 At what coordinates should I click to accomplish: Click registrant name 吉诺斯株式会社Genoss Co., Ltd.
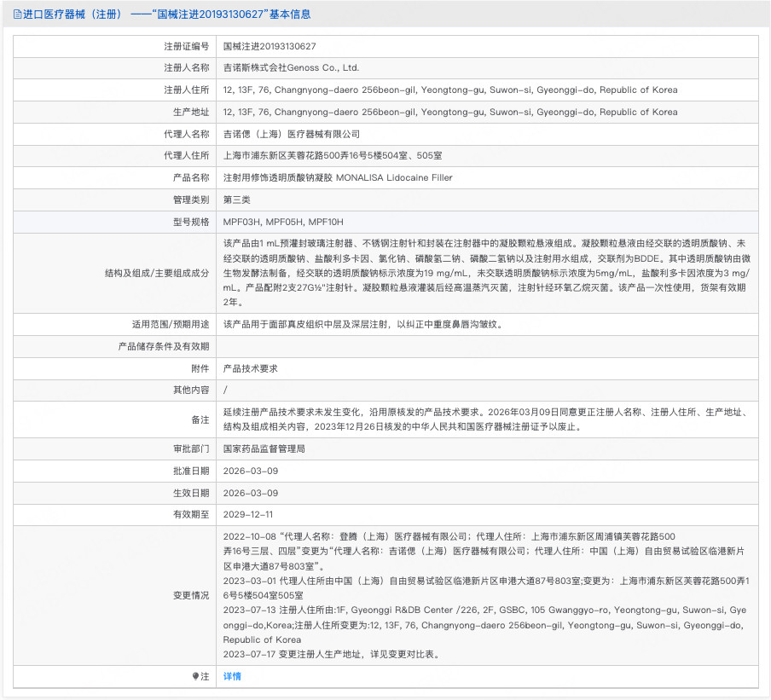point(291,68)
